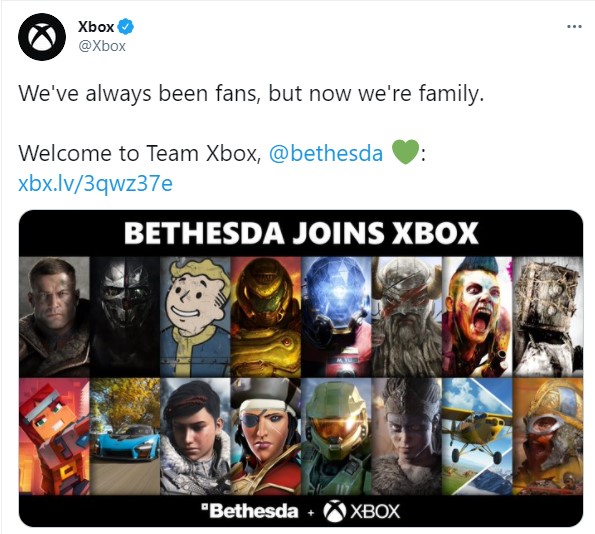Screen dimensions: 595x534
Task: Open the Xbox profile avatar logo
Action: (x=42, y=37)
